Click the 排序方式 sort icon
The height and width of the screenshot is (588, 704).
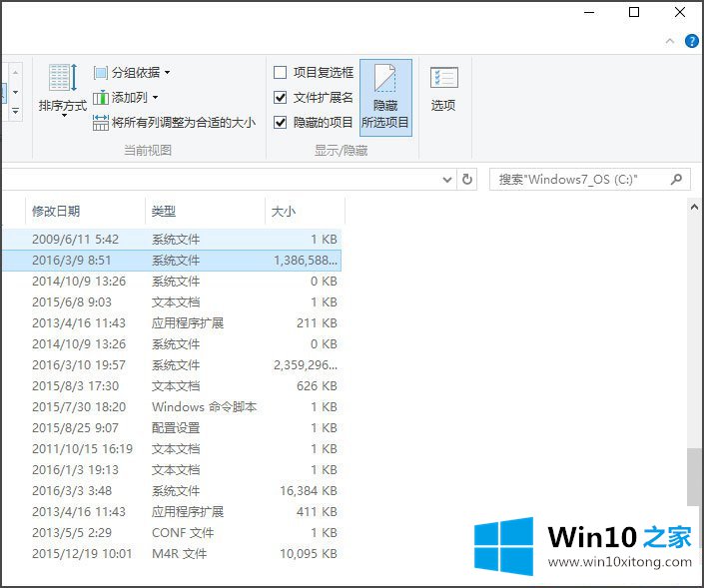point(63,80)
